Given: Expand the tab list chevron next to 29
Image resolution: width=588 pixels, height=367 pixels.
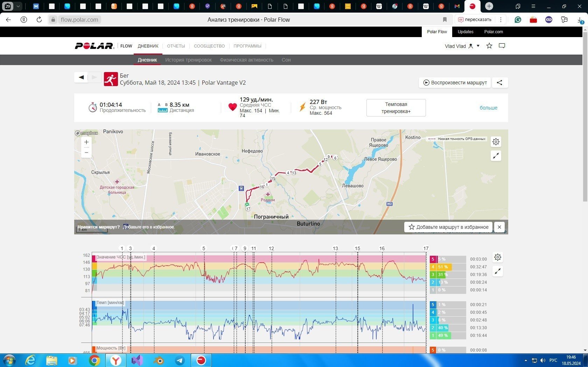Looking at the screenshot, I should click(18, 6).
